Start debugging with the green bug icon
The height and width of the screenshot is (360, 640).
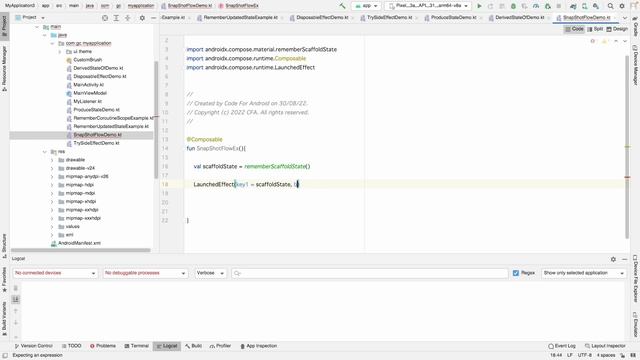[x=513, y=6]
